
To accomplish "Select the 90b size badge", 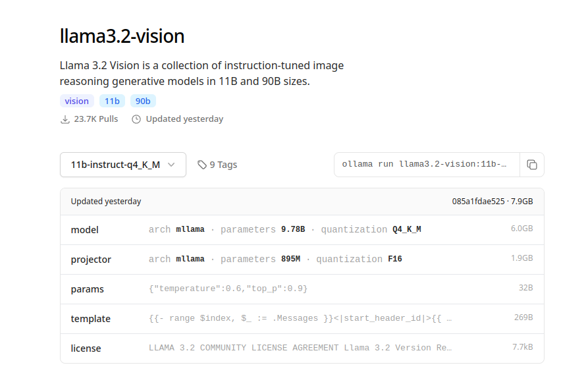I will click(143, 101).
